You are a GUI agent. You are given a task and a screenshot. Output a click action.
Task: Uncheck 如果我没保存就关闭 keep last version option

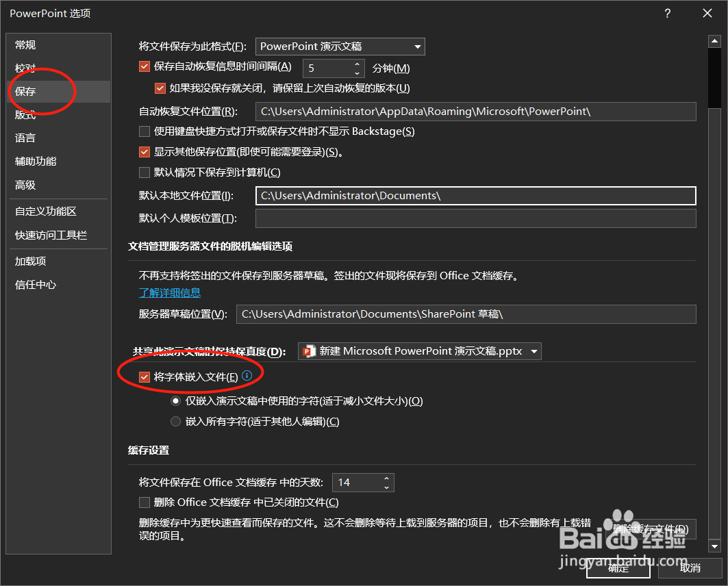click(x=160, y=88)
